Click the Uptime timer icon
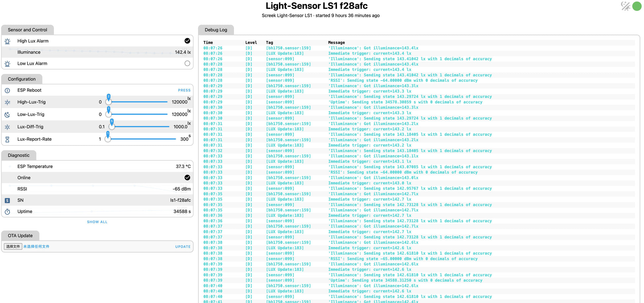The image size is (644, 303). 7,212
